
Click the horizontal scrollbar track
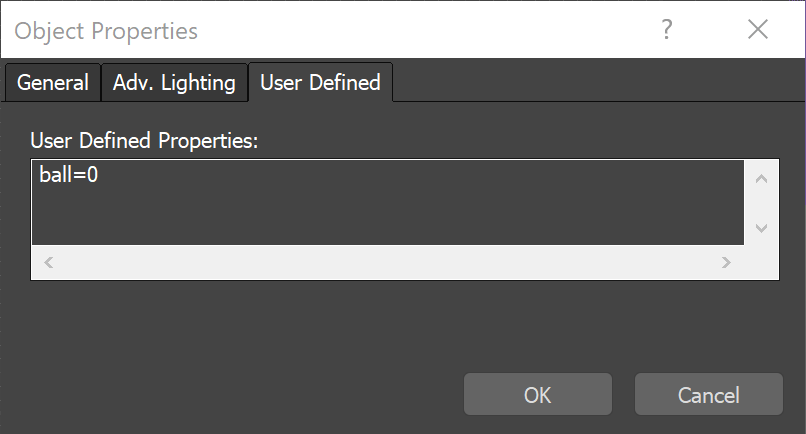pyautogui.click(x=387, y=262)
